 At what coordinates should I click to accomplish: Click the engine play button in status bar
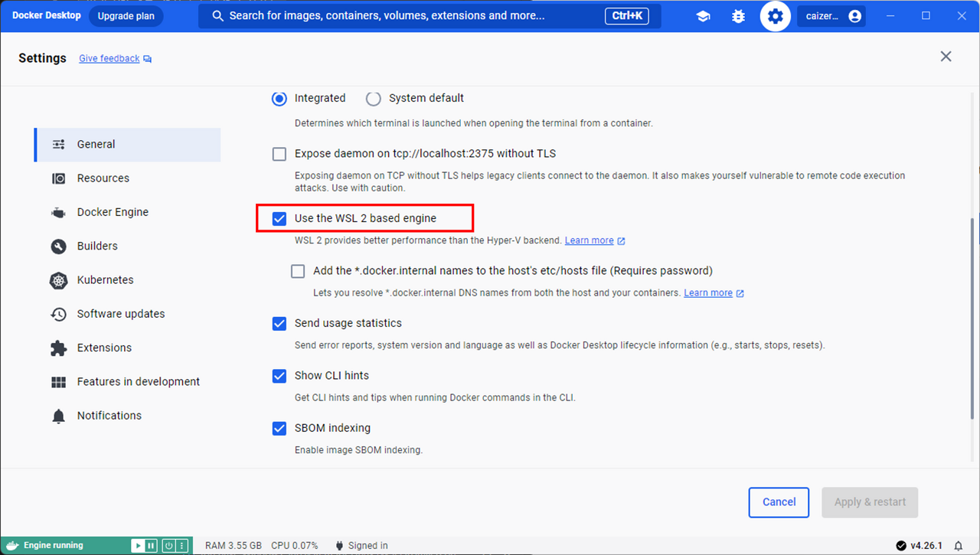tap(137, 546)
